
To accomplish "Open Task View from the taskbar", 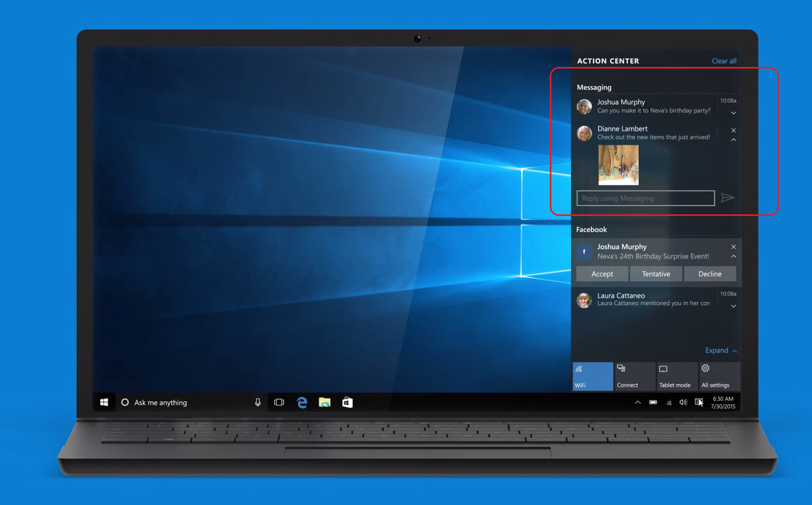I will tap(279, 402).
